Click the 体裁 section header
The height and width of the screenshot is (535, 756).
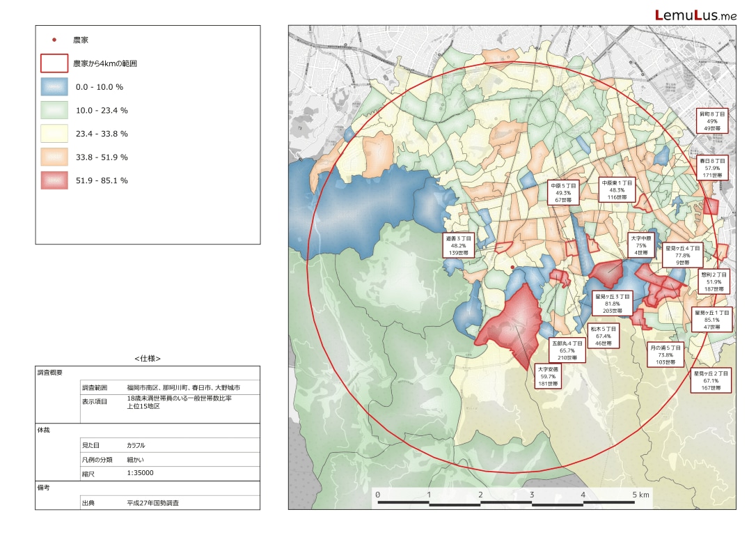pyautogui.click(x=44, y=430)
